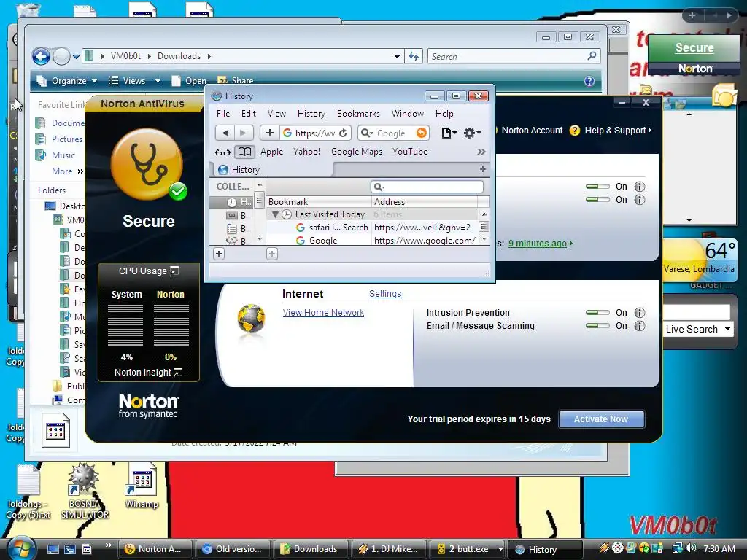The image size is (747, 560).
Task: Open the Safari page menu icon
Action: coord(449,133)
